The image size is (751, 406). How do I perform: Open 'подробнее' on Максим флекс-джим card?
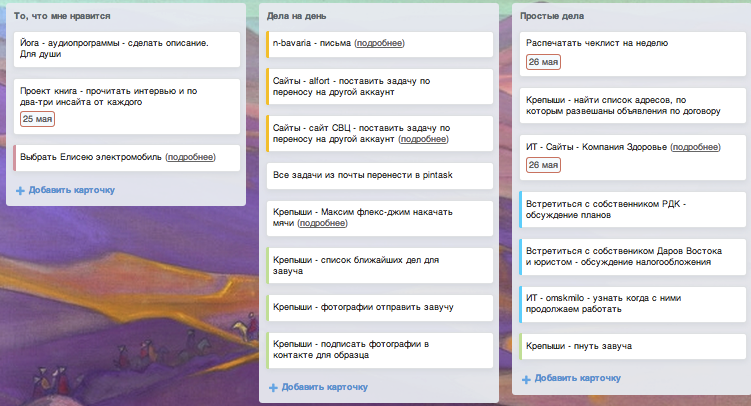pos(323,224)
